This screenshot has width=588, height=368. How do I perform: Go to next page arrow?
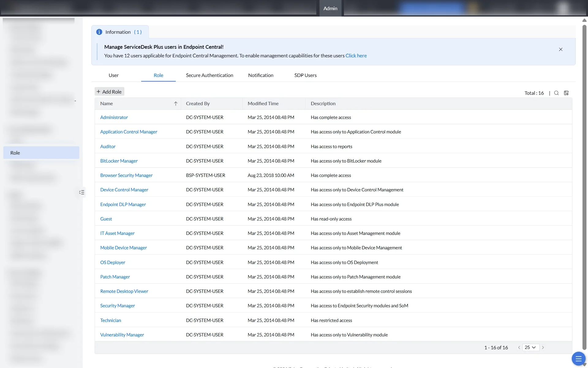543,347
